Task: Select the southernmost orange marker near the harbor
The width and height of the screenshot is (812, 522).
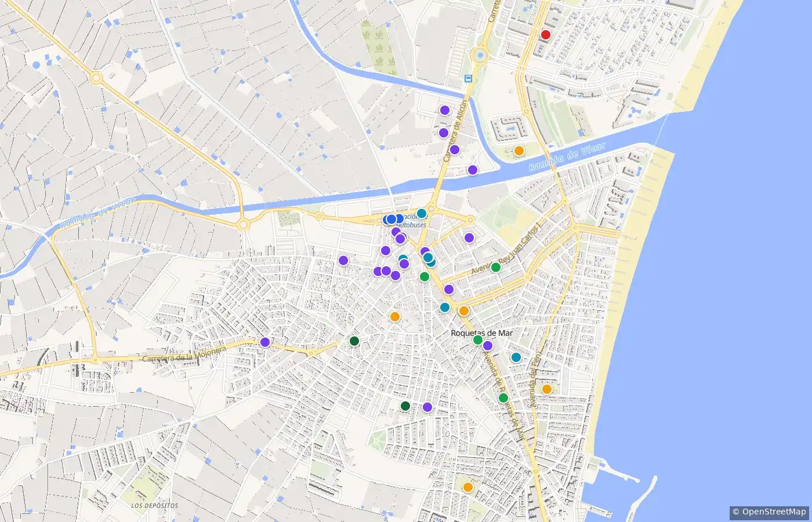Action: 468,487
